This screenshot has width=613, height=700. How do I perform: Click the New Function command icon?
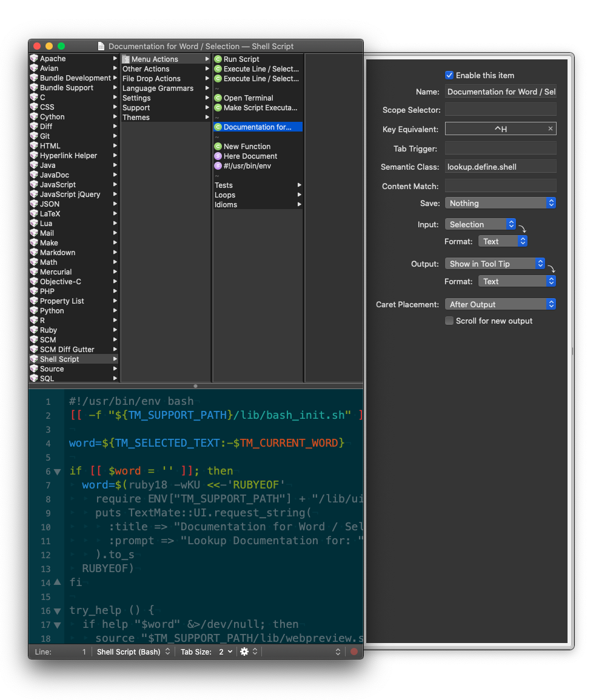click(218, 147)
